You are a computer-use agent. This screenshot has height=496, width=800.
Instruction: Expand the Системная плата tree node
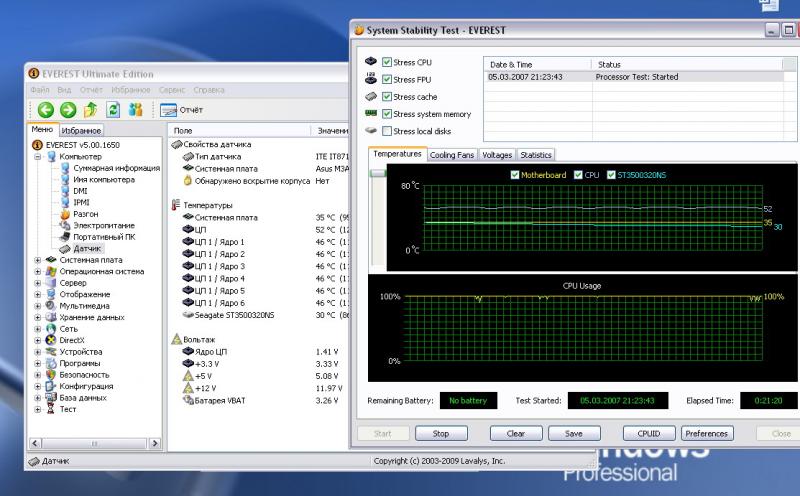click(37, 260)
